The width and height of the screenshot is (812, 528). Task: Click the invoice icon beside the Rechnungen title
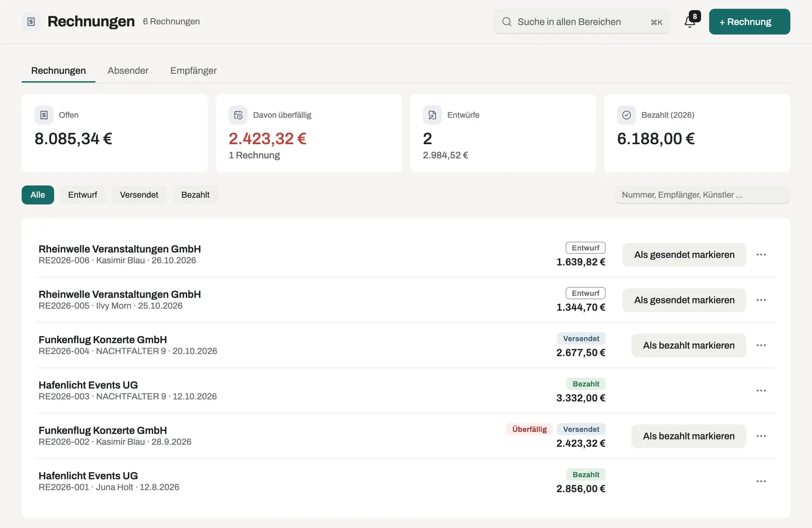tap(31, 21)
